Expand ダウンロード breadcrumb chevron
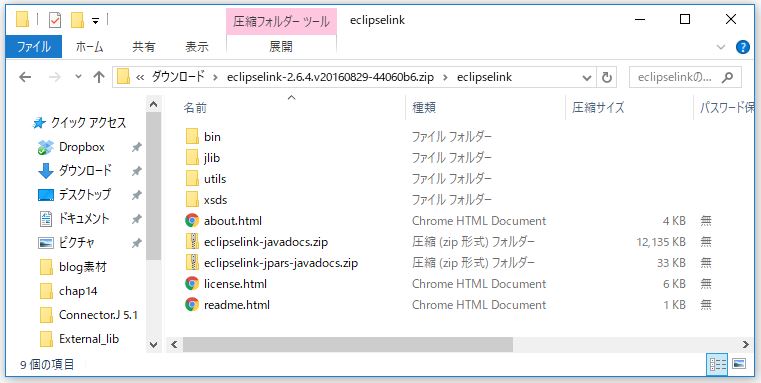761x383 pixels. [215, 77]
